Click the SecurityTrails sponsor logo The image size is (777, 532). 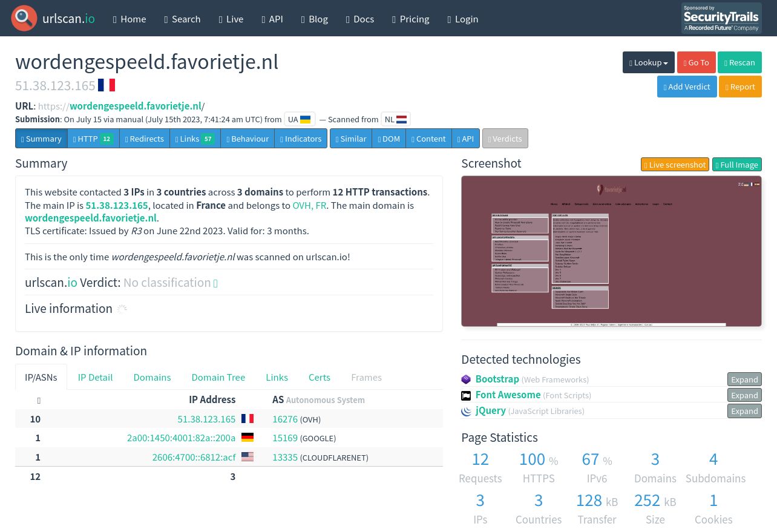coord(721,18)
